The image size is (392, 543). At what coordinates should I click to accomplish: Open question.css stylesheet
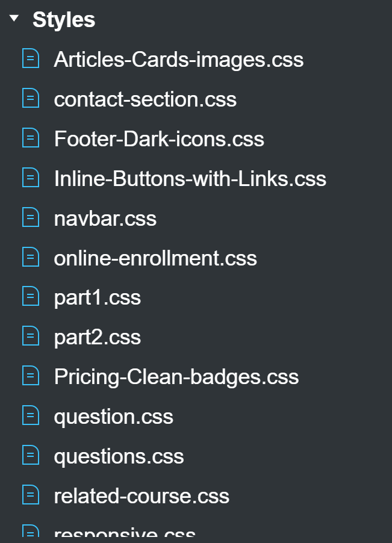pyautogui.click(x=114, y=417)
